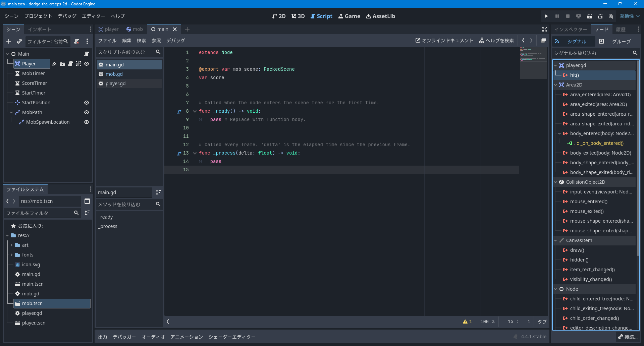The width and height of the screenshot is (644, 346).
Task: Open remote deploy icon
Action: 578,16
